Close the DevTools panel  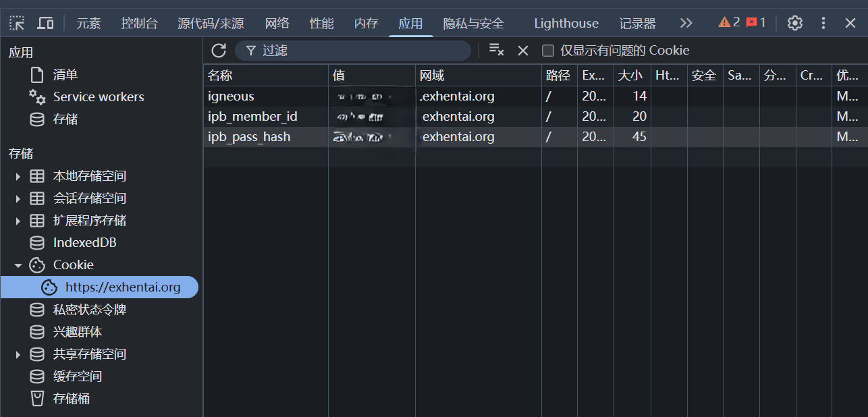click(x=850, y=23)
